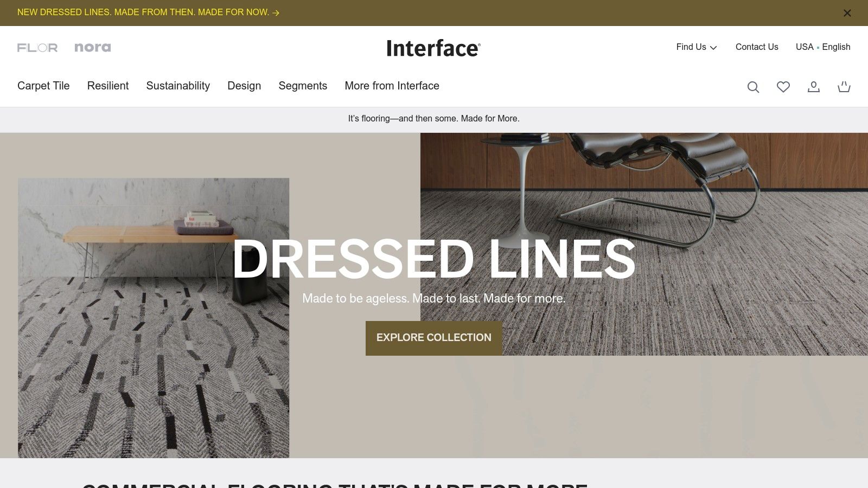Click the Made for More tagline bar
Image resolution: width=868 pixels, height=488 pixels.
[433, 118]
